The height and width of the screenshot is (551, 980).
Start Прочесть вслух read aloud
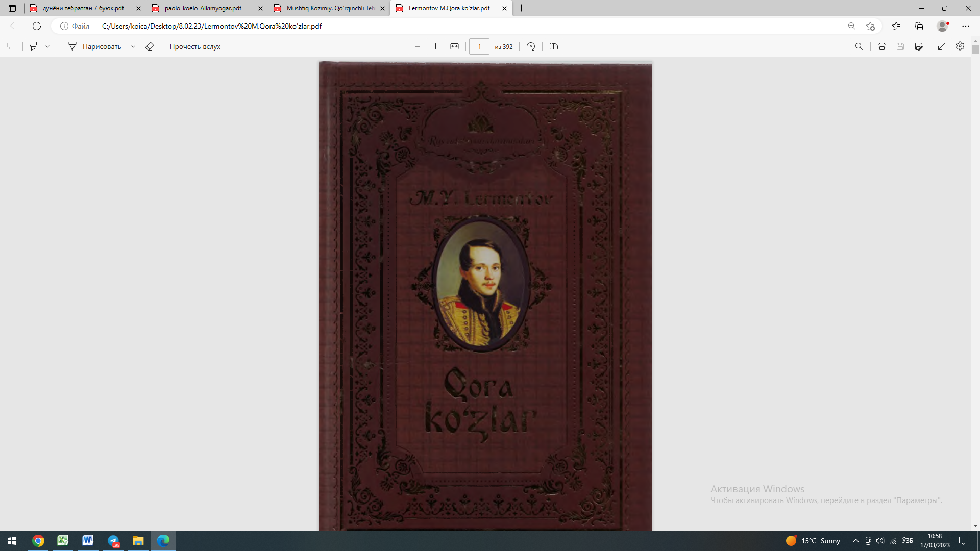[x=195, y=46]
